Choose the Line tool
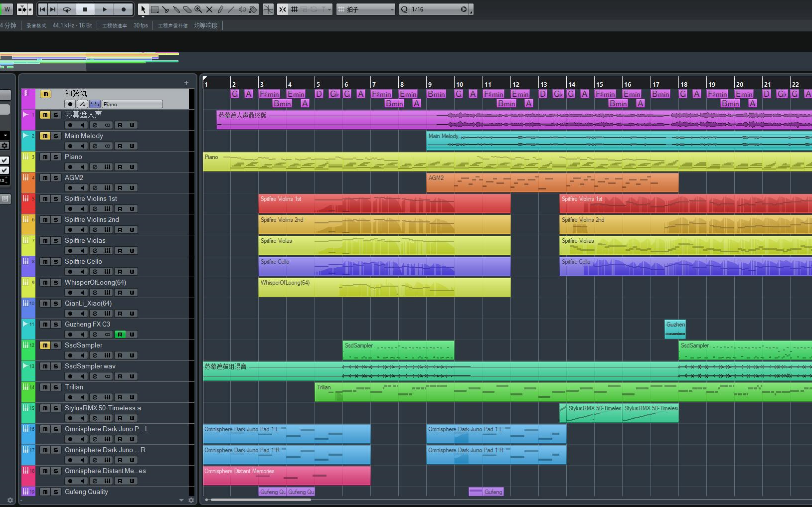Image resolution: width=812 pixels, height=507 pixels. point(231,9)
